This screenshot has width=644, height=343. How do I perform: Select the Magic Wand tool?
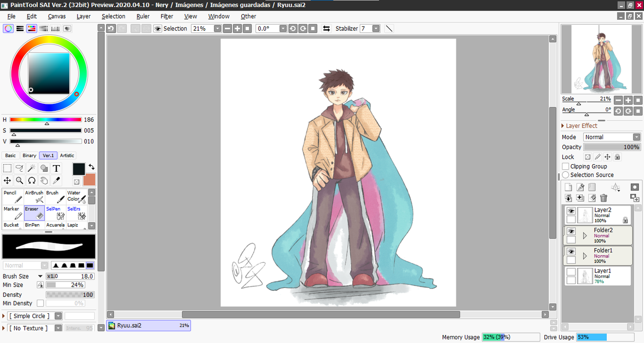(x=32, y=168)
